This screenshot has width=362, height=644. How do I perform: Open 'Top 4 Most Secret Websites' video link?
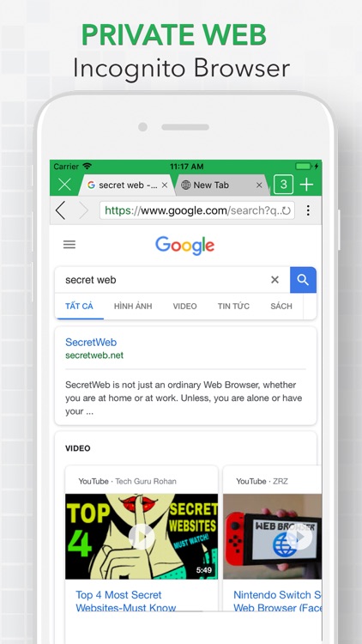pyautogui.click(x=125, y=601)
